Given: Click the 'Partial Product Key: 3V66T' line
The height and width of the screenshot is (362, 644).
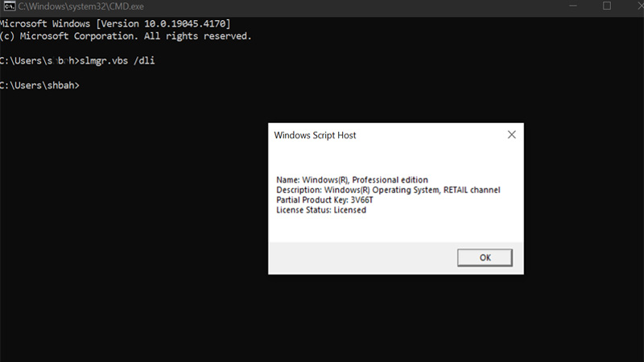Looking at the screenshot, I should pyautogui.click(x=324, y=200).
